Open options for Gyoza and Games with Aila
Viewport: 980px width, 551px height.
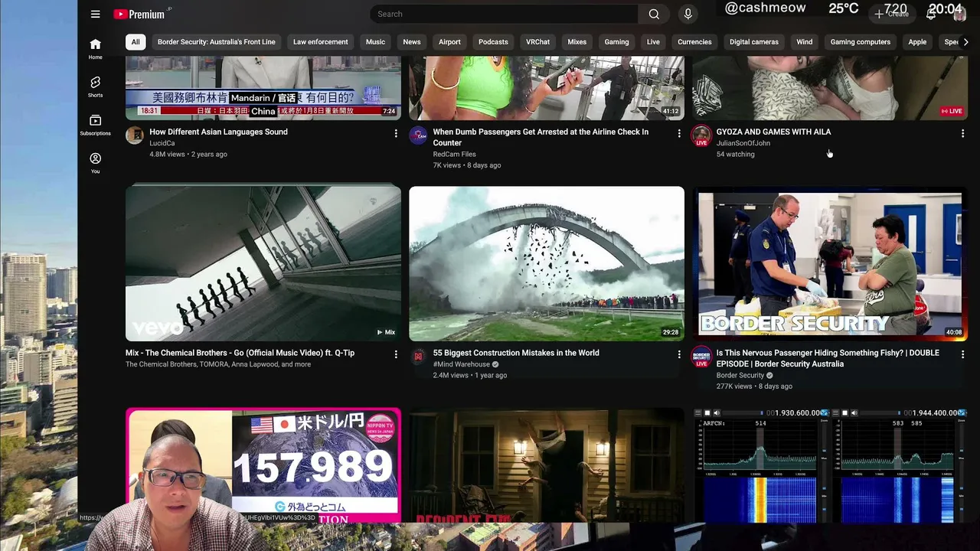tap(962, 133)
